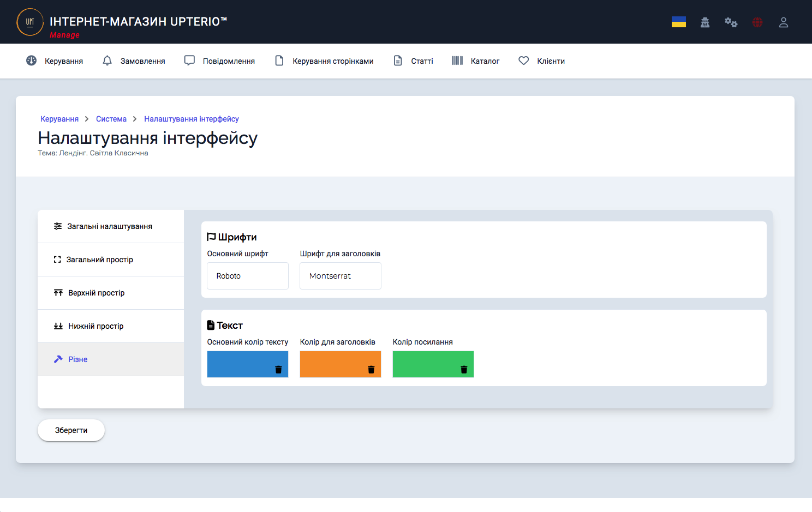The image size is (812, 512).
Task: Click the Основний шрифт label
Action: [x=238, y=254]
